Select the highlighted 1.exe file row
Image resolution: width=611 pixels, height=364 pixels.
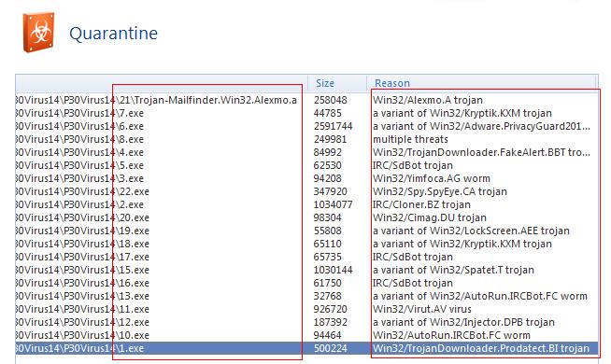coord(306,348)
